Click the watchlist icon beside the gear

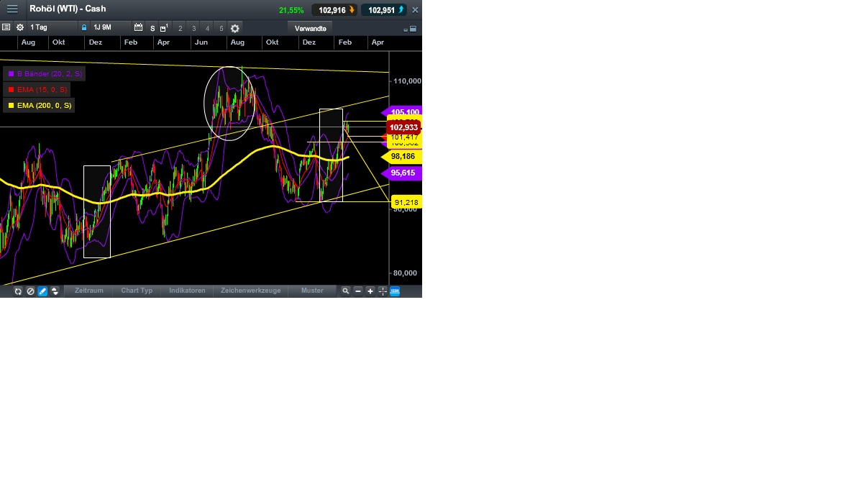(6, 27)
